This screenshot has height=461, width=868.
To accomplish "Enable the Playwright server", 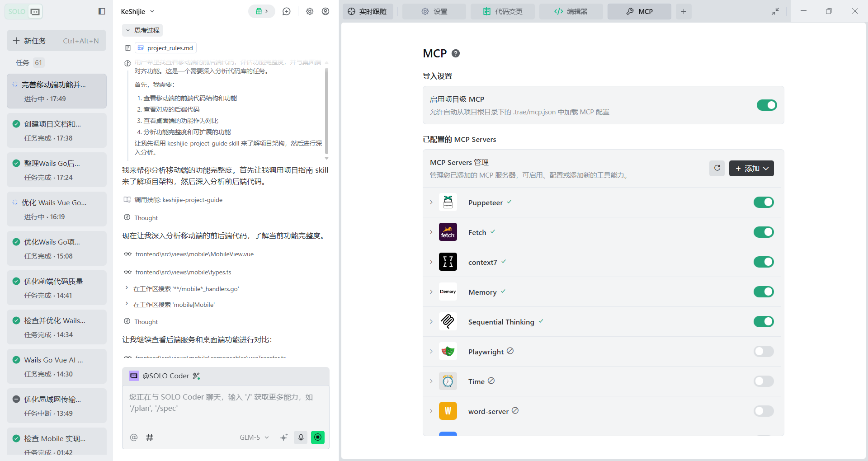I will (764, 351).
